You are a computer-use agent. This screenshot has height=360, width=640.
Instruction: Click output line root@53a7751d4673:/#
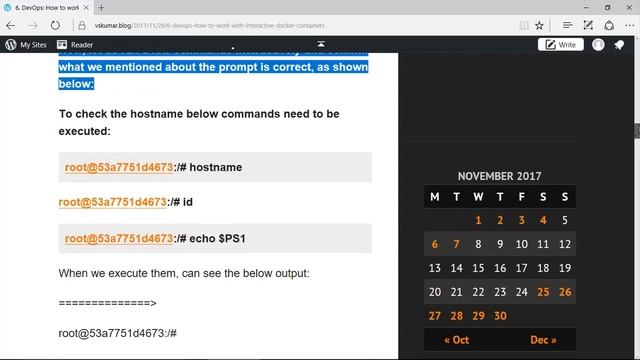click(x=118, y=333)
